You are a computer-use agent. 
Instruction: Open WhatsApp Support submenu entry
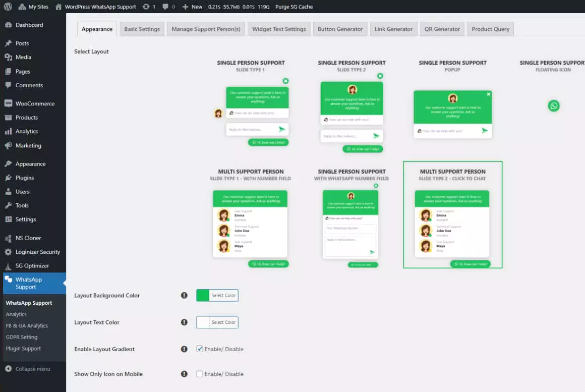(x=29, y=303)
